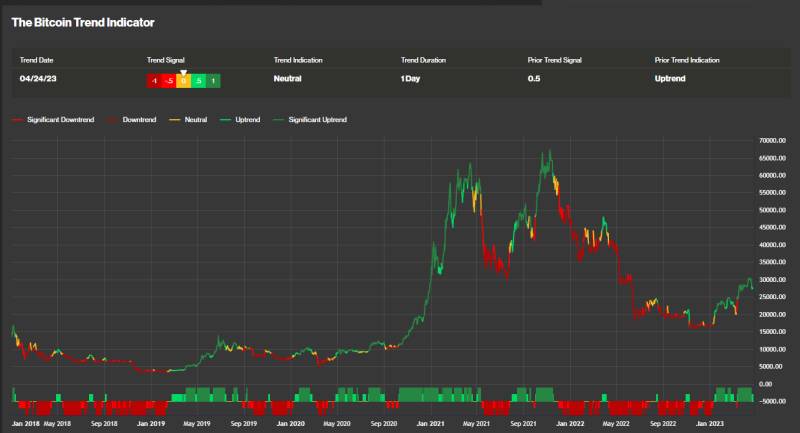Click the Trend Date column header
This screenshot has width=800, height=433.
pos(36,60)
